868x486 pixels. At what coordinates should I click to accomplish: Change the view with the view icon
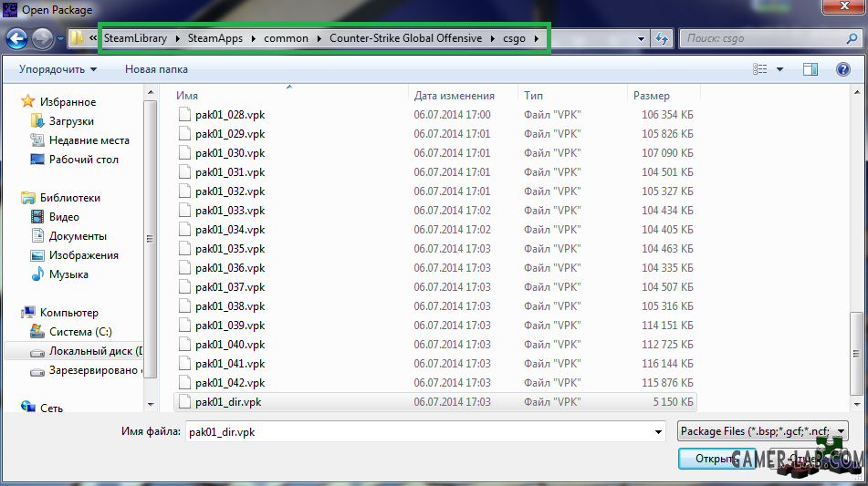click(760, 69)
